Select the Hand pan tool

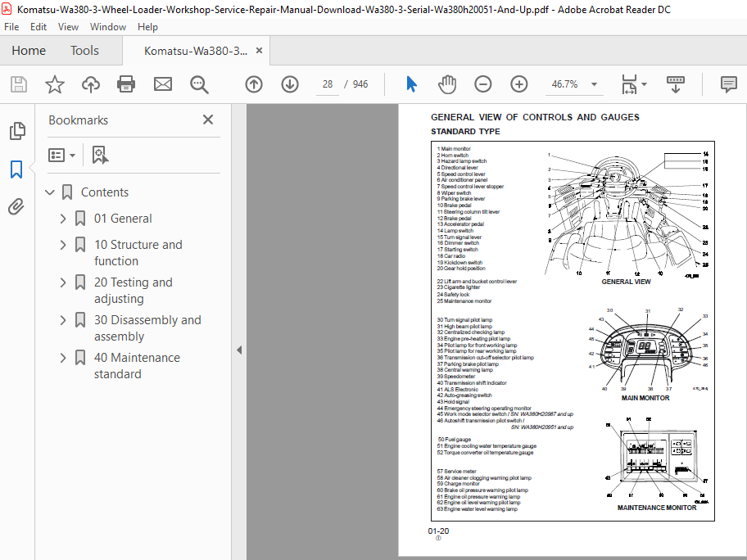(x=447, y=84)
